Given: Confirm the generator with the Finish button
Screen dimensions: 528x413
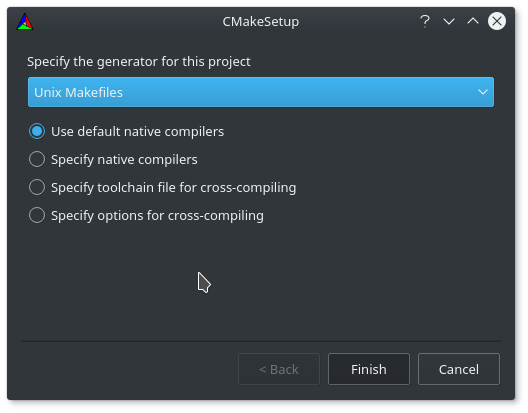Looking at the screenshot, I should click(369, 369).
